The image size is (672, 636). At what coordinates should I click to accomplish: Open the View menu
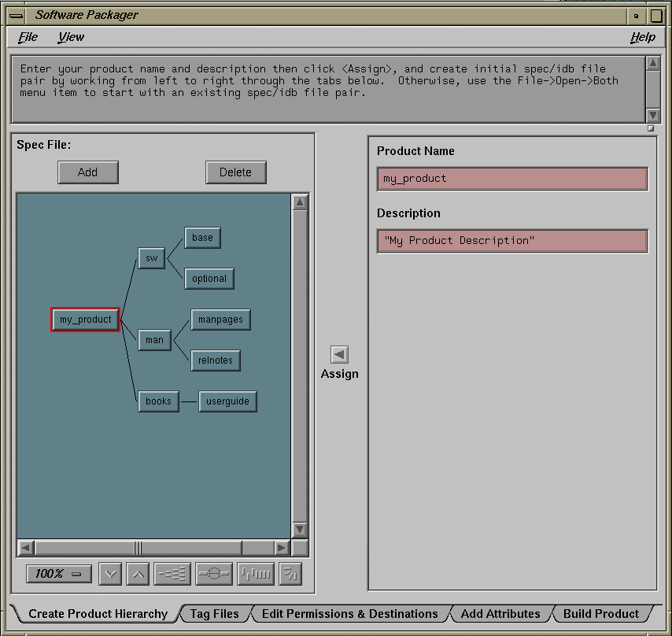(71, 37)
